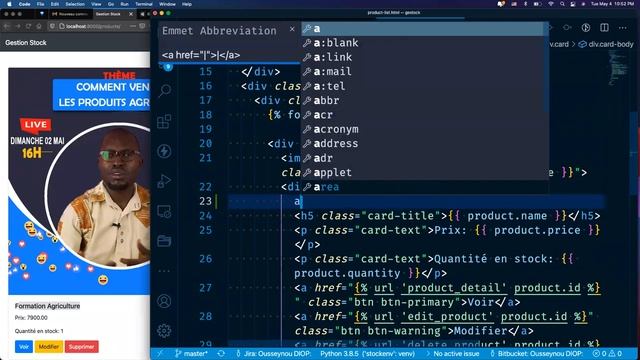Click the master branch in status bar
The image size is (640, 360).
click(x=191, y=353)
